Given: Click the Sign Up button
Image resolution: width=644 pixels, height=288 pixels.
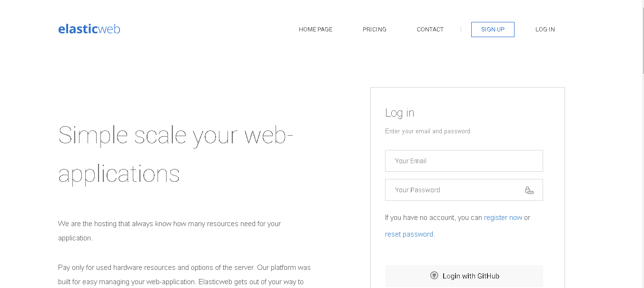Looking at the screenshot, I should [x=493, y=30].
